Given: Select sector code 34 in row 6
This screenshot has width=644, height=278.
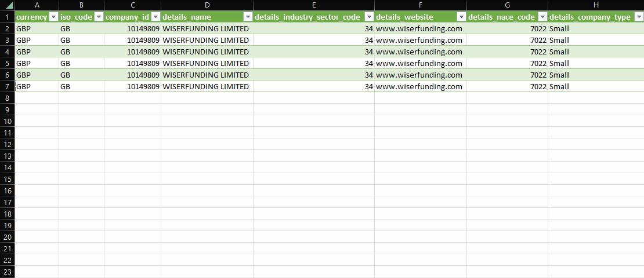Looking at the screenshot, I should click(x=314, y=75).
